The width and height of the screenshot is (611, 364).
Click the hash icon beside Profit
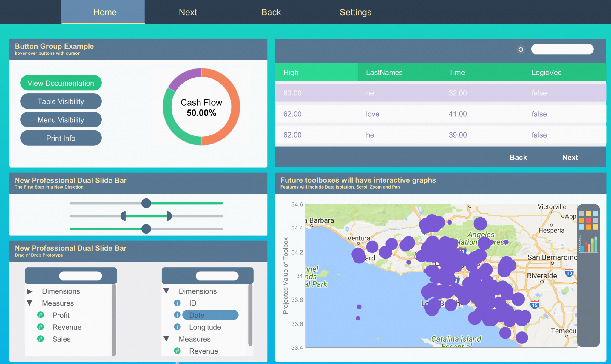click(41, 315)
